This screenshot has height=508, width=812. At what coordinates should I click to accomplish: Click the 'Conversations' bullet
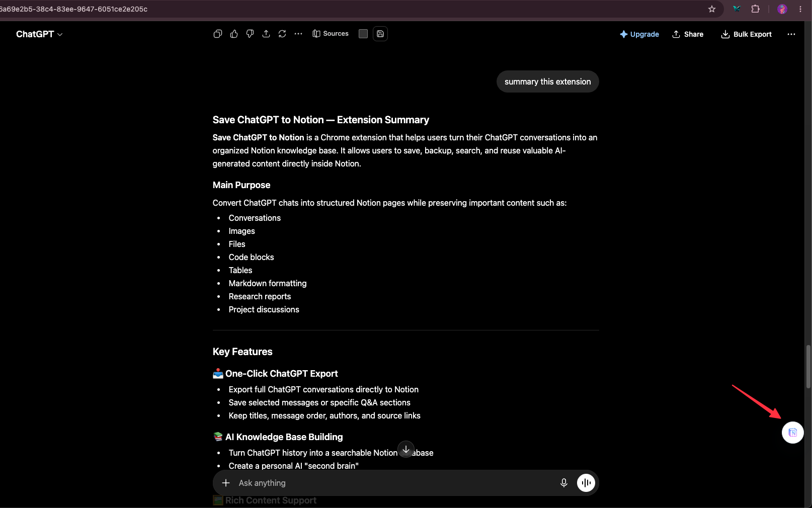point(255,218)
